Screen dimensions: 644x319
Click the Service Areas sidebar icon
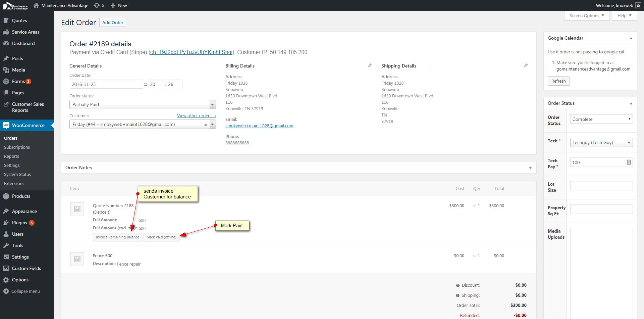[6, 32]
